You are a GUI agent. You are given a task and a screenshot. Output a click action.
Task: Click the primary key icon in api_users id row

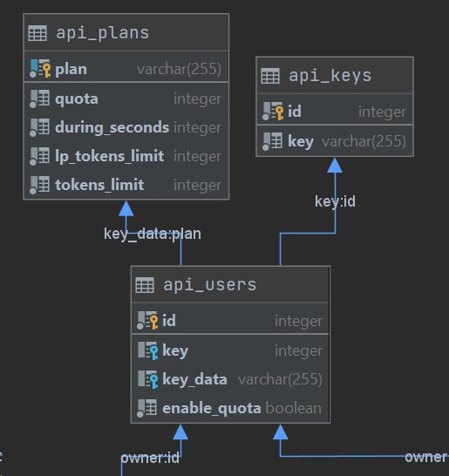[x=147, y=321]
